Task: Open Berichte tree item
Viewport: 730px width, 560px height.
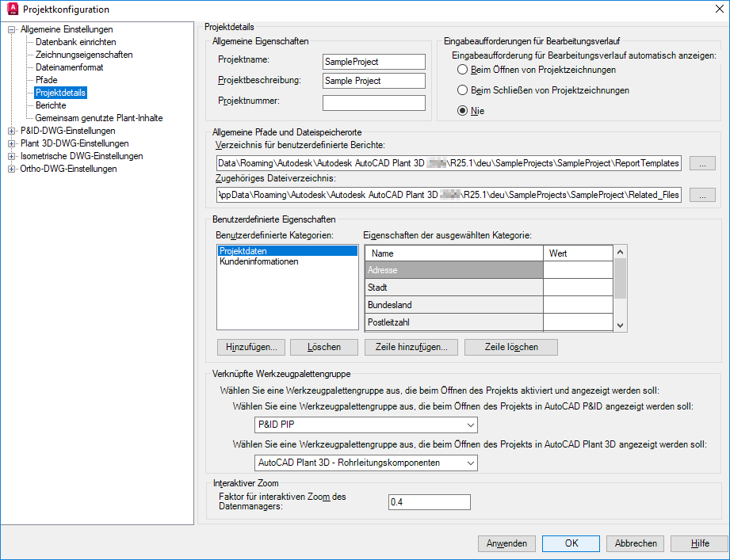Action: [51, 105]
